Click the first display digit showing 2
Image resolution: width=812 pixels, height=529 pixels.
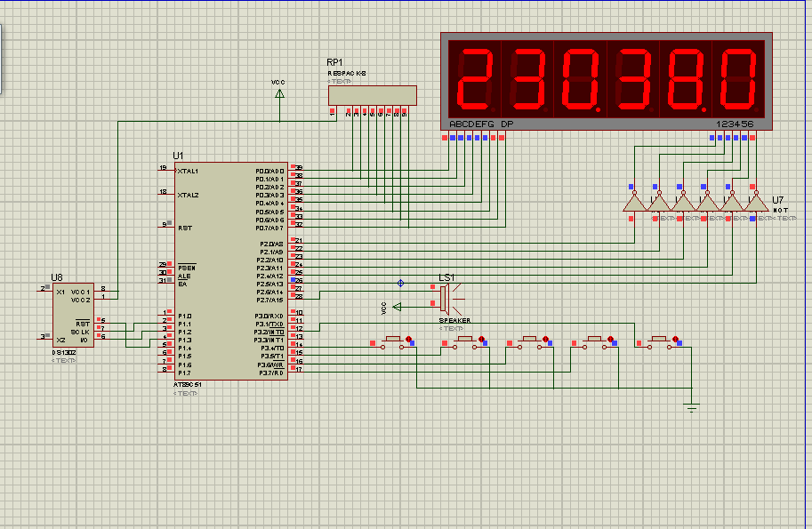474,79
